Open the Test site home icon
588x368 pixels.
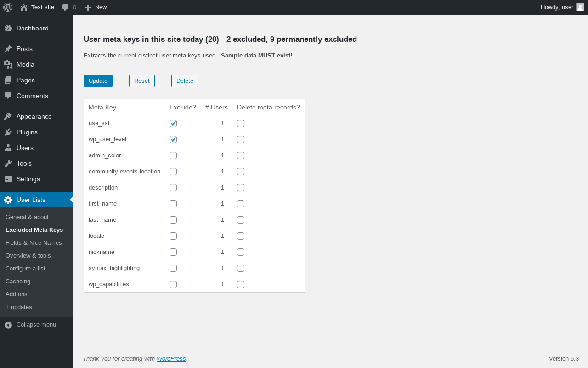click(x=24, y=7)
